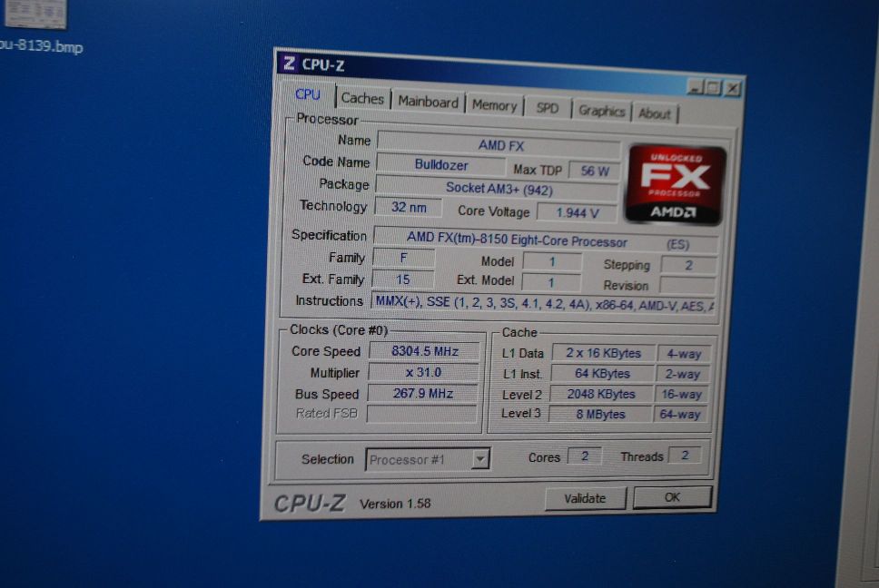Click the Threads count value
This screenshot has width=879, height=588.
click(x=685, y=455)
